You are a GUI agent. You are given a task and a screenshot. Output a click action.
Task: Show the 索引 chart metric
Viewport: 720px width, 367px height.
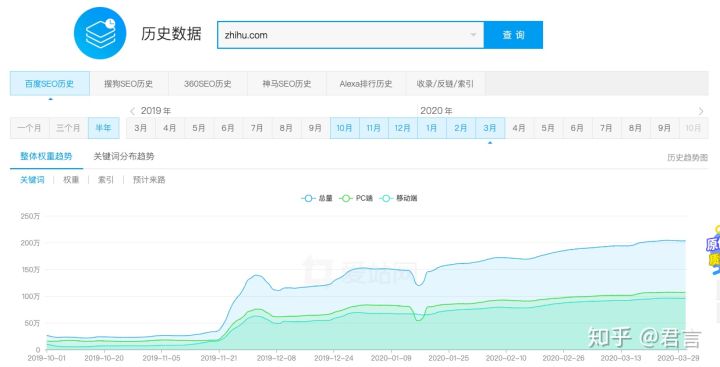click(x=106, y=180)
